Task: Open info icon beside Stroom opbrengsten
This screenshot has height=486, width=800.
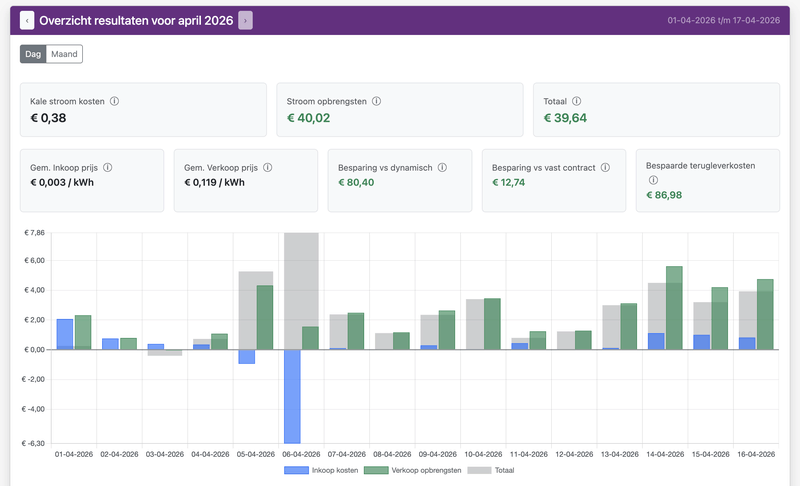Action: click(x=376, y=101)
